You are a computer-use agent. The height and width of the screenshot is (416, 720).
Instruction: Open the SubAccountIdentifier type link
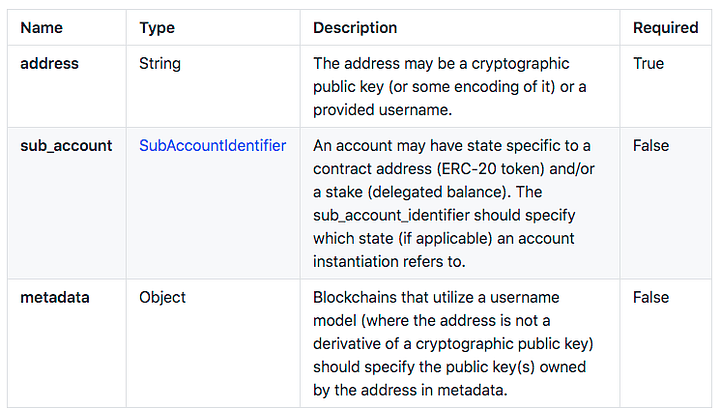pos(212,146)
